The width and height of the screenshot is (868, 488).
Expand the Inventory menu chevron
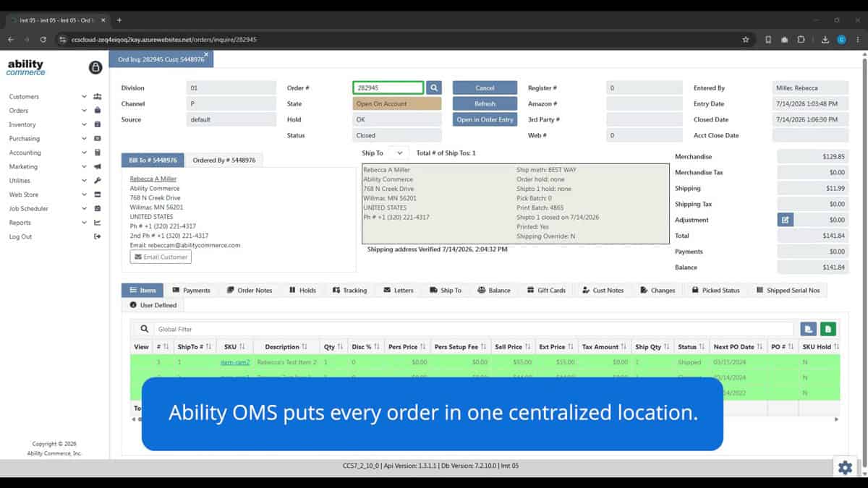(x=84, y=124)
